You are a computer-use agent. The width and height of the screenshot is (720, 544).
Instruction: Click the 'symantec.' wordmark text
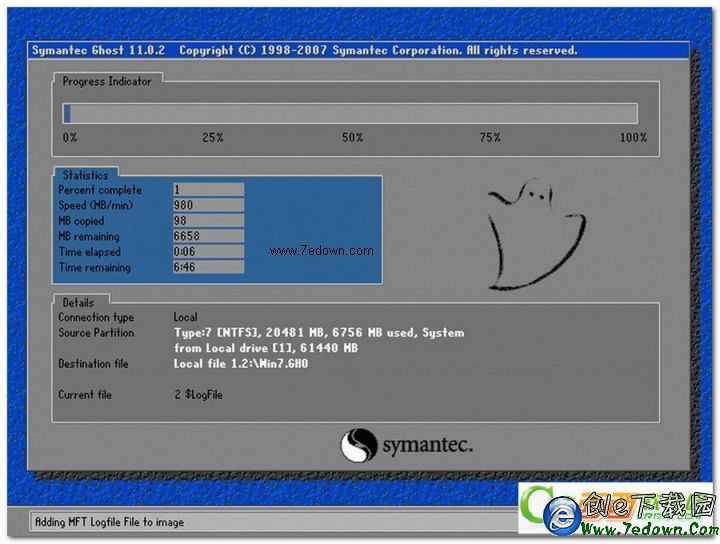[x=428, y=445]
